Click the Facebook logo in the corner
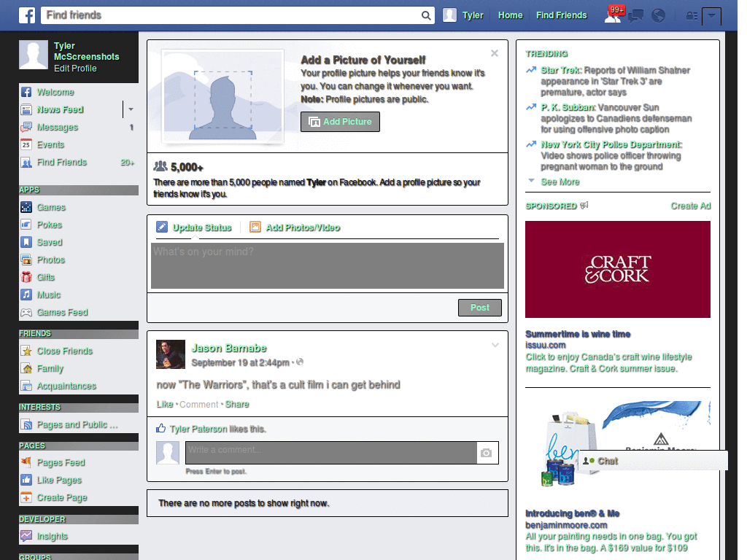 pos(27,15)
